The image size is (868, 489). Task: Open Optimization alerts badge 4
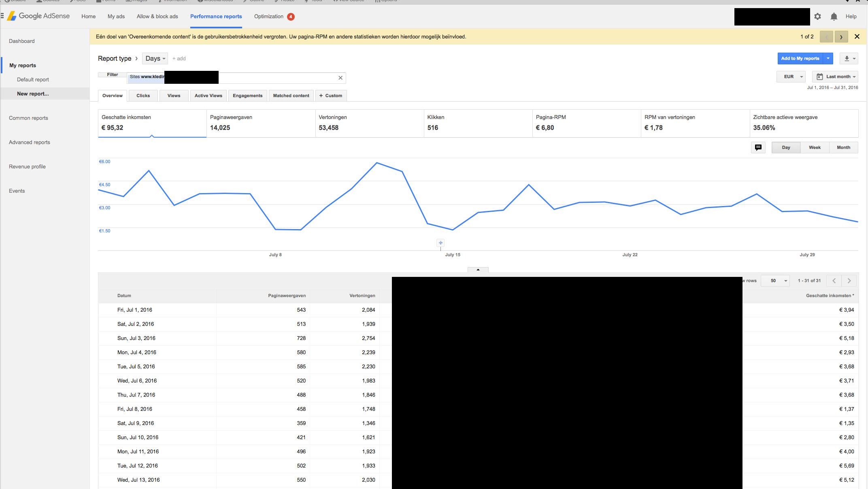[x=291, y=17]
